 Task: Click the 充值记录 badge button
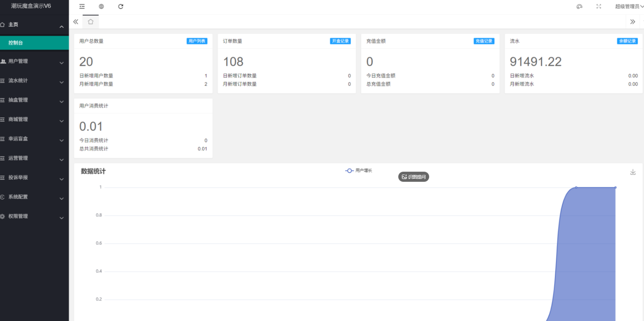click(484, 41)
